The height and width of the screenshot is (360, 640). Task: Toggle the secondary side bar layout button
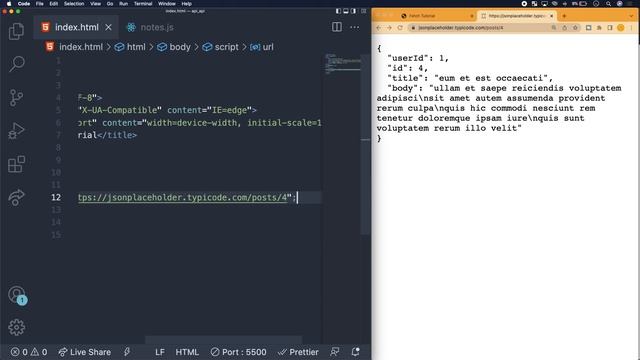click(353, 11)
